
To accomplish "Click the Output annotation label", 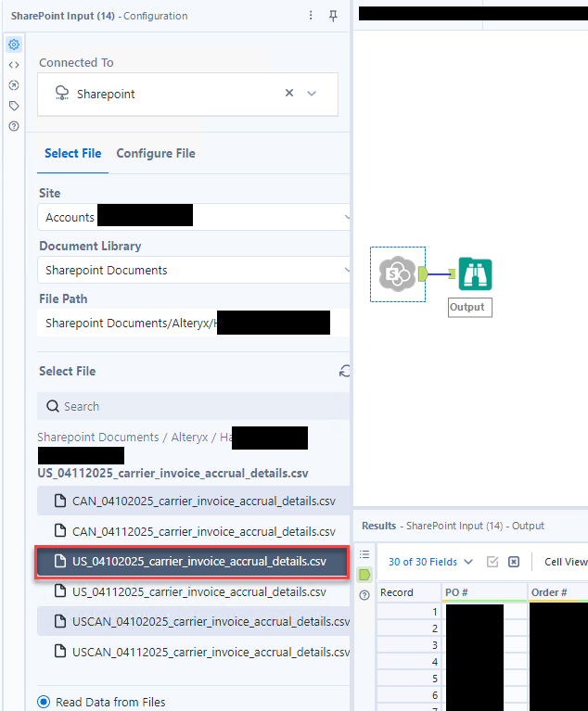I will 469,307.
